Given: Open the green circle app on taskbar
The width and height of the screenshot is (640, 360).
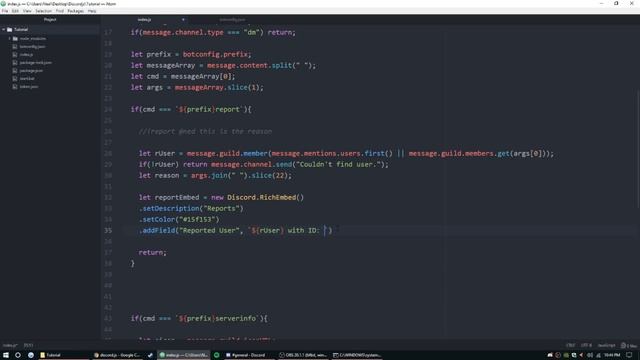Looking at the screenshot, I should pos(217,355).
